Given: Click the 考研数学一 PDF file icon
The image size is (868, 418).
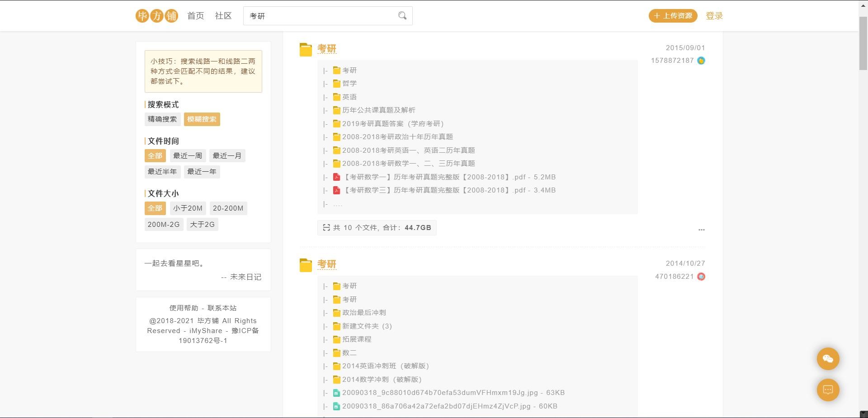Looking at the screenshot, I should [x=336, y=177].
